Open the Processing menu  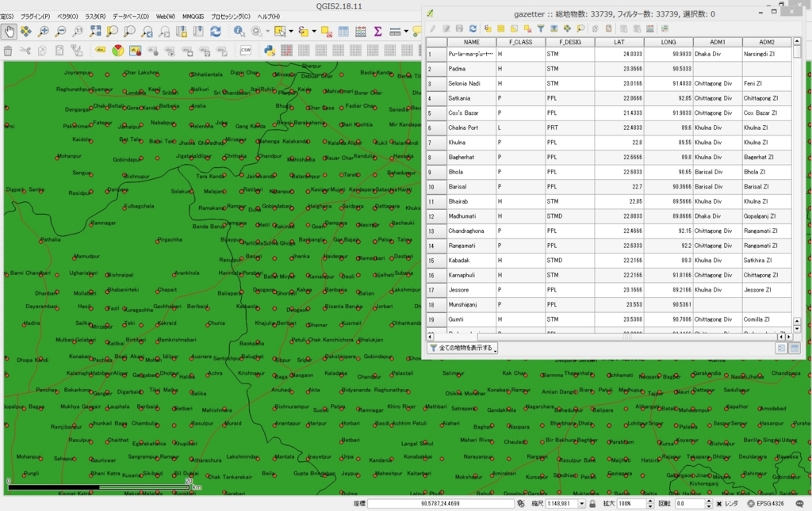[x=231, y=17]
